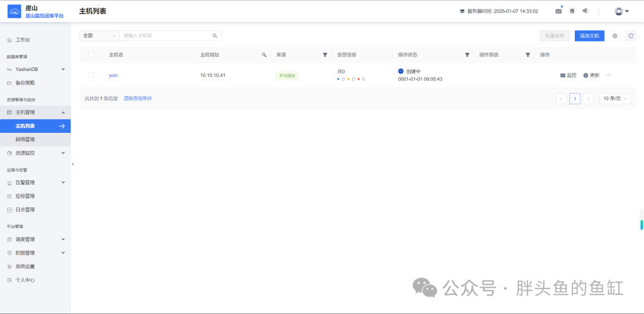
Task: Toggle the select-all checkbox in table header
Action: 91,55
